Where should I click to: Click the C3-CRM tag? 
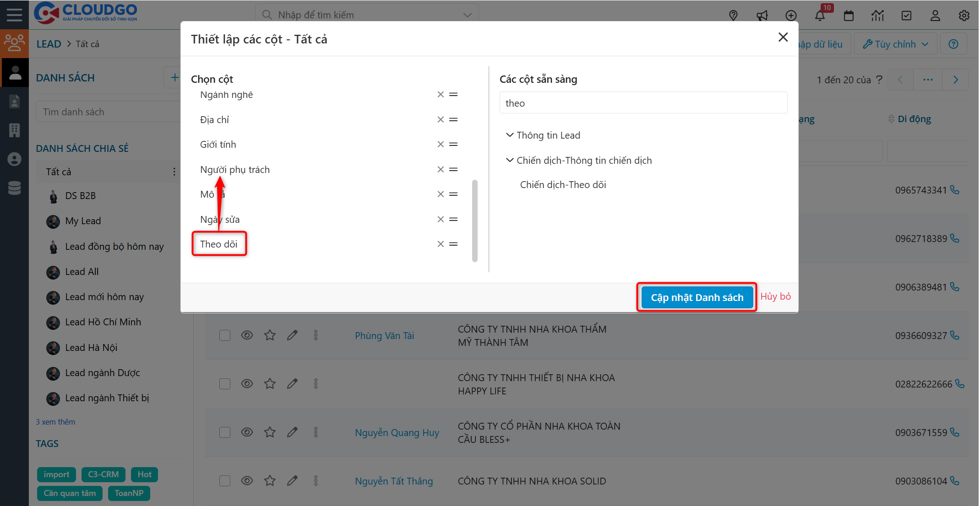(x=103, y=474)
